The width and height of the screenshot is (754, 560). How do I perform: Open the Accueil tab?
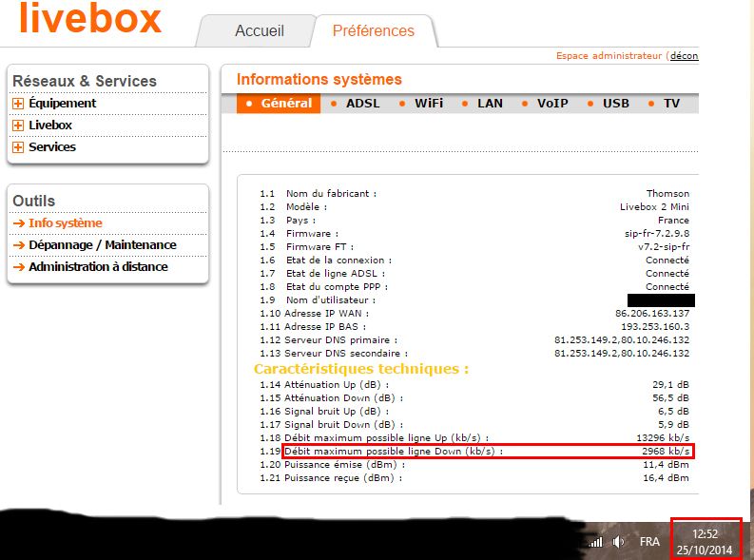tap(260, 30)
